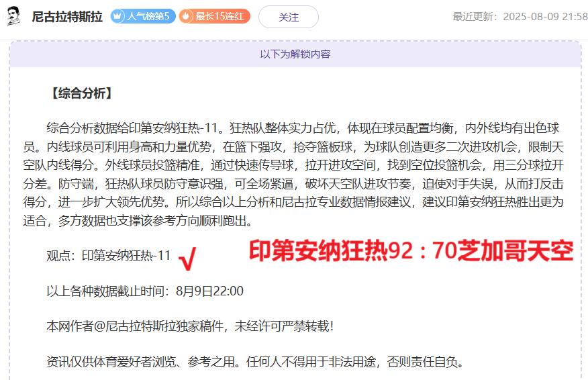Screen dimensions: 588x380
Task: Click the 最近更新 timestamp text
Action: tap(520, 17)
